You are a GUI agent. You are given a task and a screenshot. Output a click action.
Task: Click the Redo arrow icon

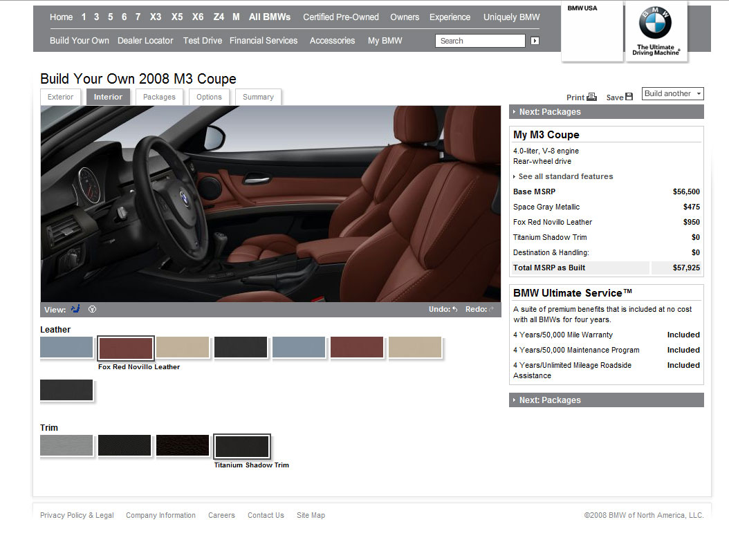point(492,309)
